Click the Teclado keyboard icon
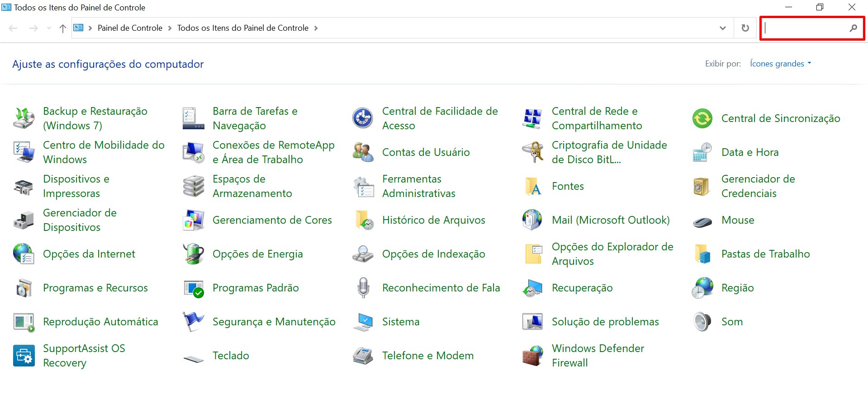Image resolution: width=868 pixels, height=399 pixels. coord(194,359)
